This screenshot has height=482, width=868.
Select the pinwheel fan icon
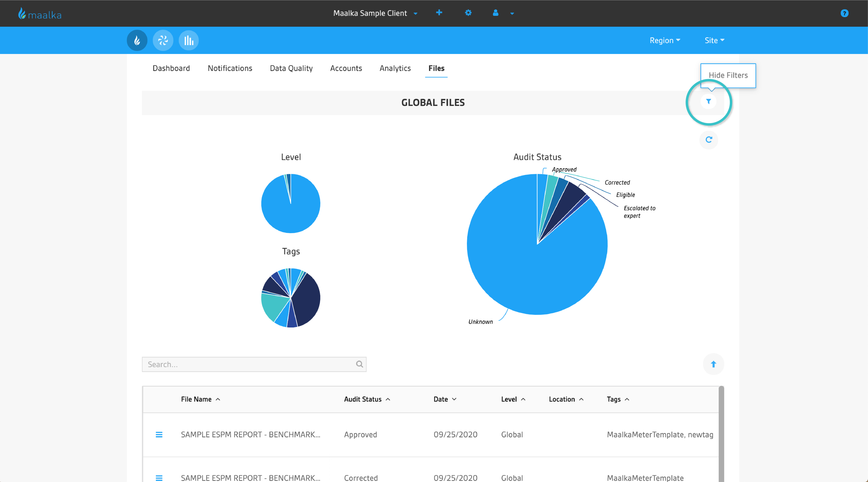(x=163, y=40)
